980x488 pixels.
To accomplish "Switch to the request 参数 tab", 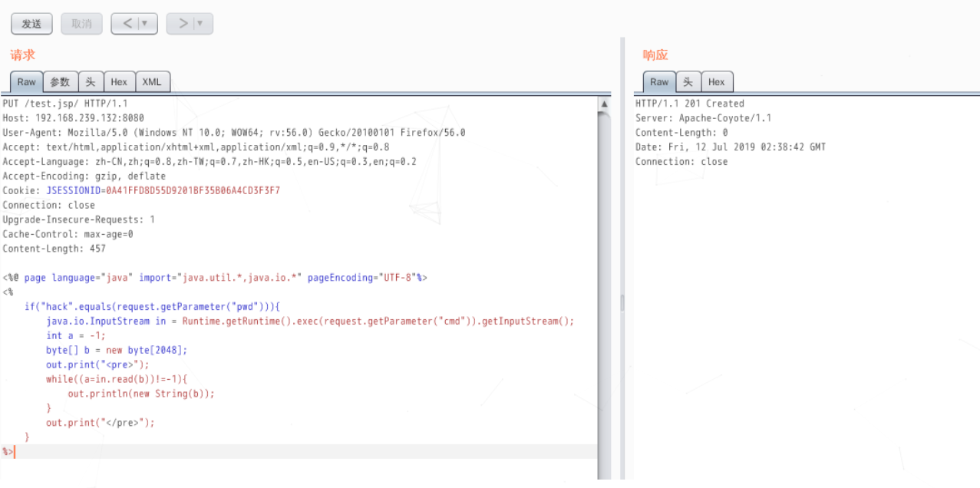I will pyautogui.click(x=60, y=82).
